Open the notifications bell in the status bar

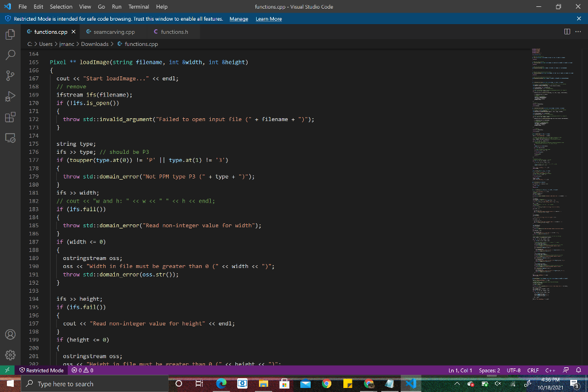pos(579,370)
